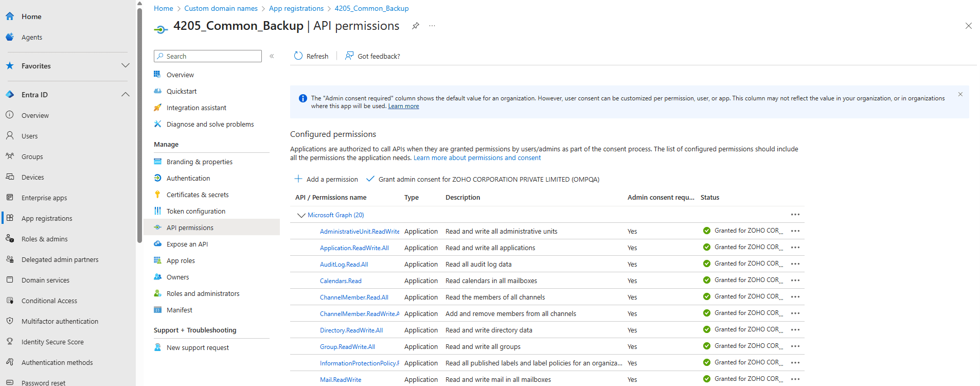Click the Status column header
The height and width of the screenshot is (386, 980).
(710, 197)
